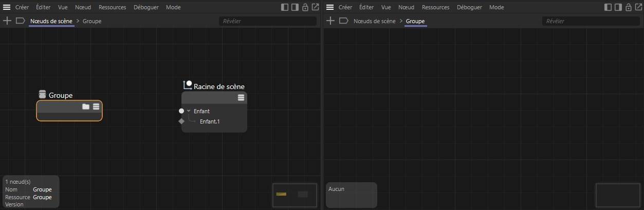Click the stack icon on Racine de scène node
Image resolution: width=644 pixels, height=210 pixels.
coord(241,98)
